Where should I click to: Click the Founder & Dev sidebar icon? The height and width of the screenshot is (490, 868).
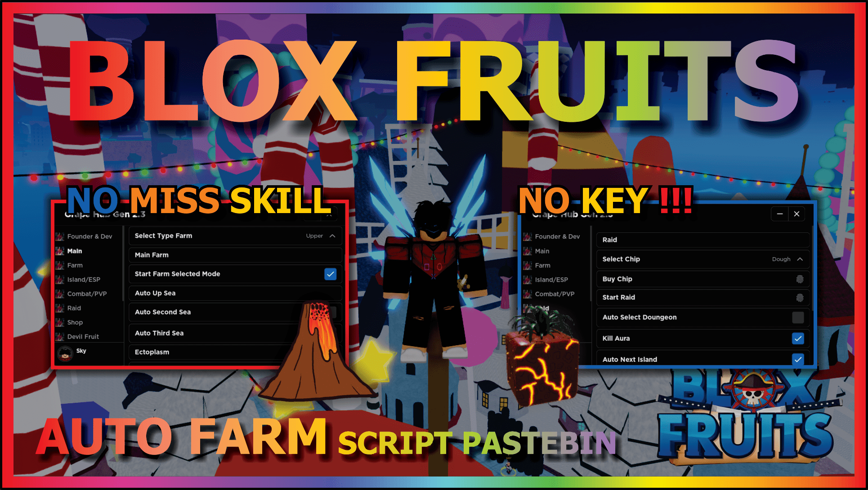point(61,236)
